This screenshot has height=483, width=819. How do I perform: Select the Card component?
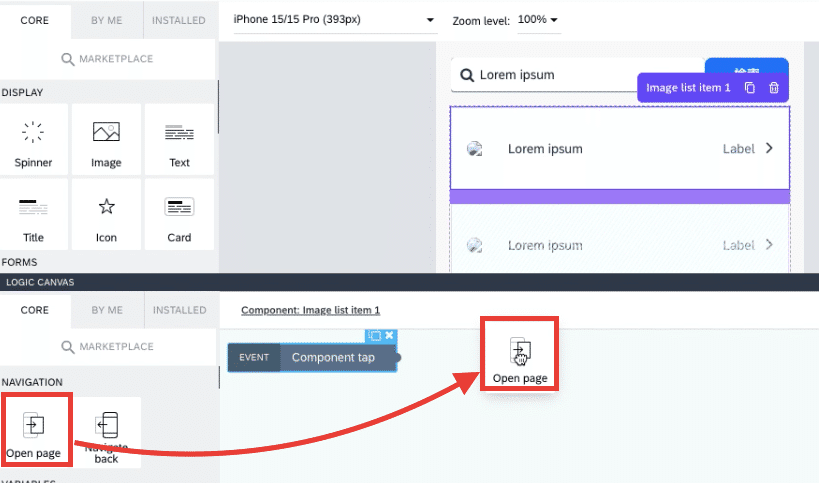click(x=179, y=214)
